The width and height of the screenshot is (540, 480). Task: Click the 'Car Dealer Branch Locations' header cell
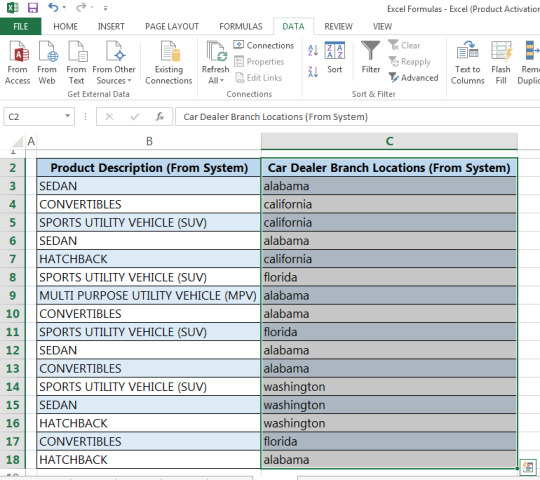click(x=389, y=168)
